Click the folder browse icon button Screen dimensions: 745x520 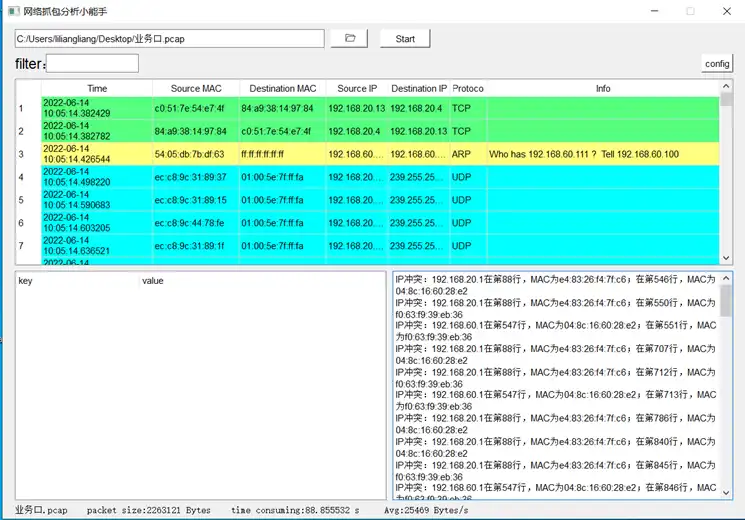click(x=350, y=38)
